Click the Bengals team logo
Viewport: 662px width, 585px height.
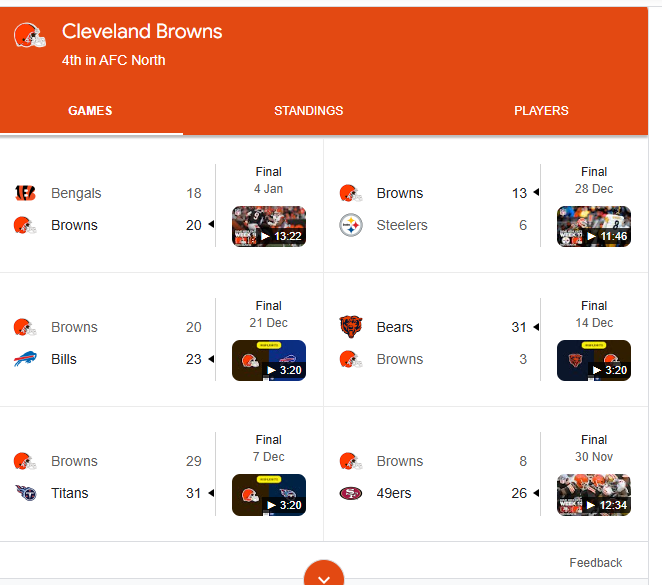click(x=25, y=193)
